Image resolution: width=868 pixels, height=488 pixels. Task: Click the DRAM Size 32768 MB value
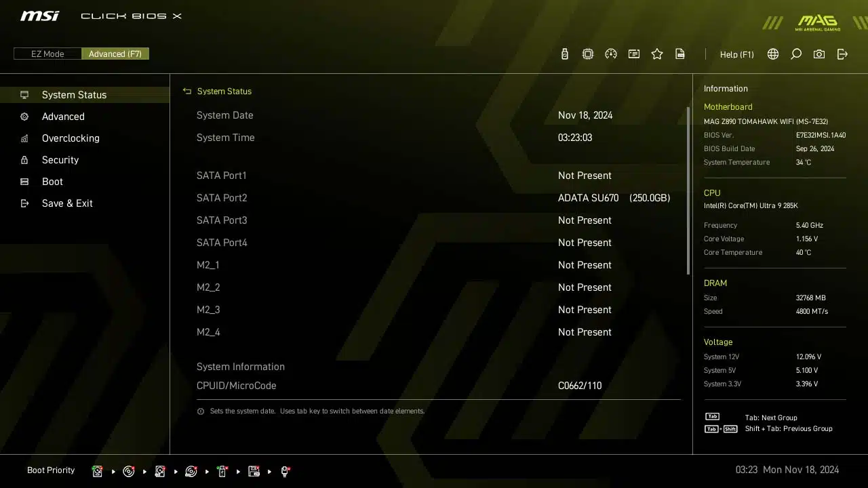(811, 298)
